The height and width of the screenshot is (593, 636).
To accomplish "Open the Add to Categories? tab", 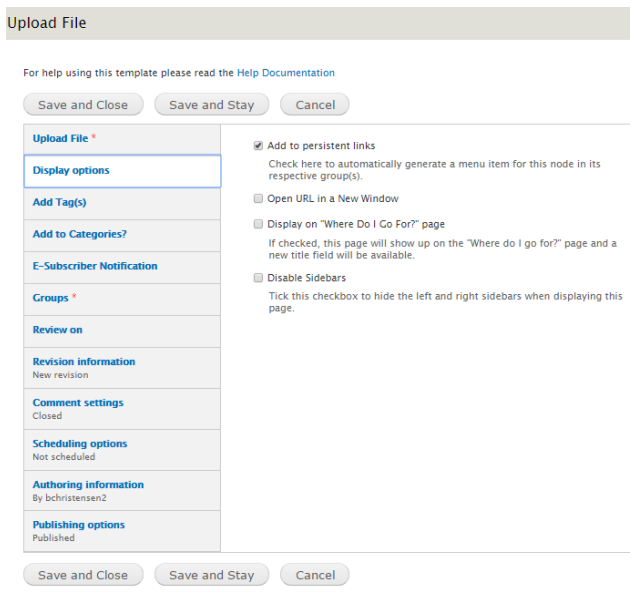I will 122,235.
